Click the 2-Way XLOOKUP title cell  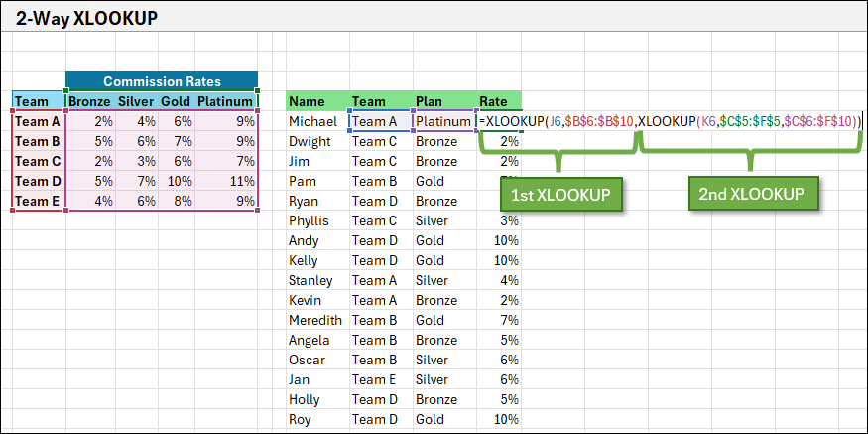[87, 18]
